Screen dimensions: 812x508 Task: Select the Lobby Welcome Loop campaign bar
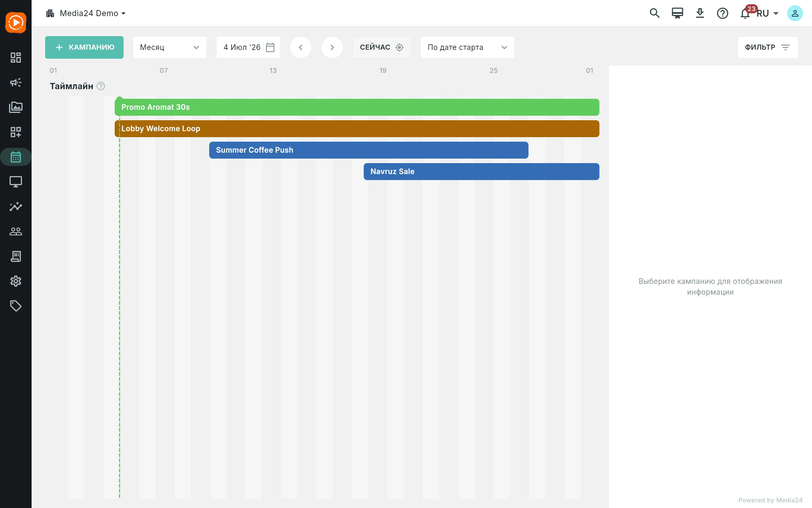(357, 129)
